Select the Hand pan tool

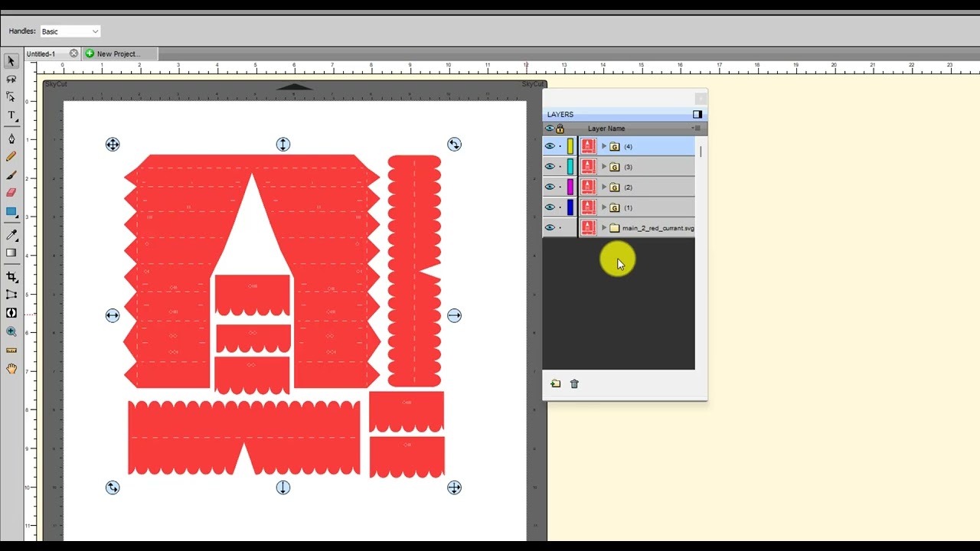[11, 369]
